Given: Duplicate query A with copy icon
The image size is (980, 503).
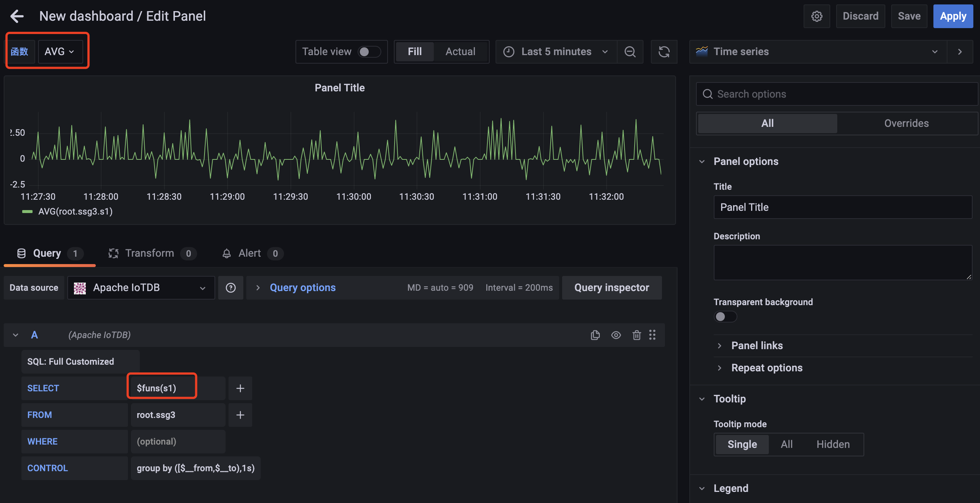Looking at the screenshot, I should coord(595,335).
